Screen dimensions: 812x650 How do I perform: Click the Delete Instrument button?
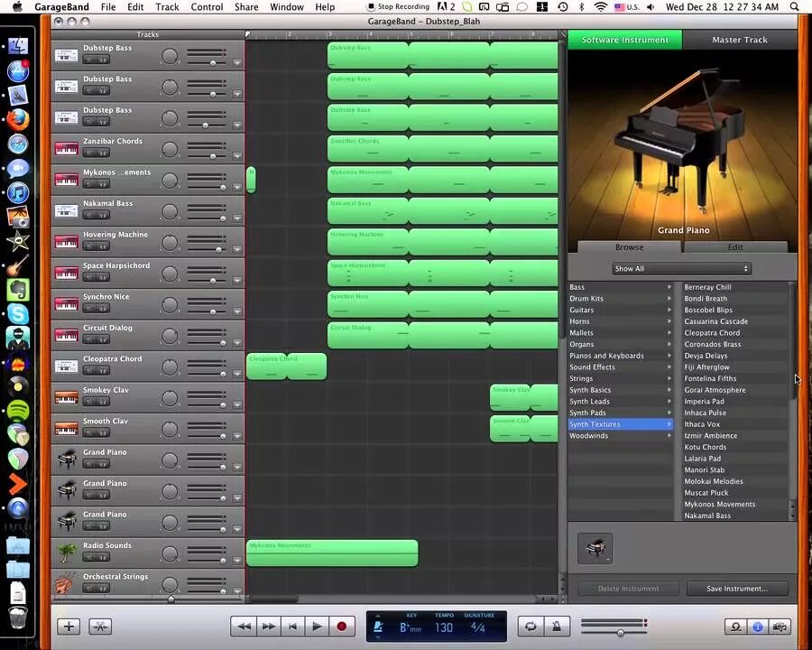(x=628, y=589)
